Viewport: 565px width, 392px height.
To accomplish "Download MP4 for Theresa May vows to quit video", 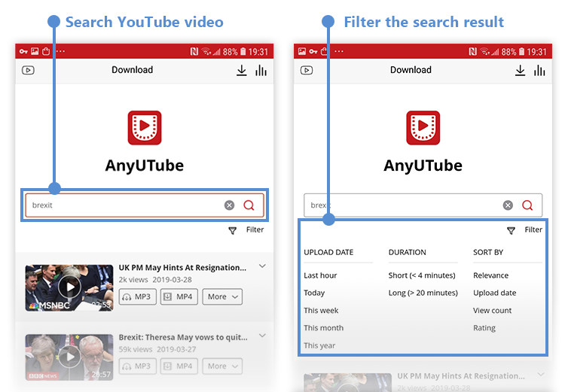I will 179,366.
